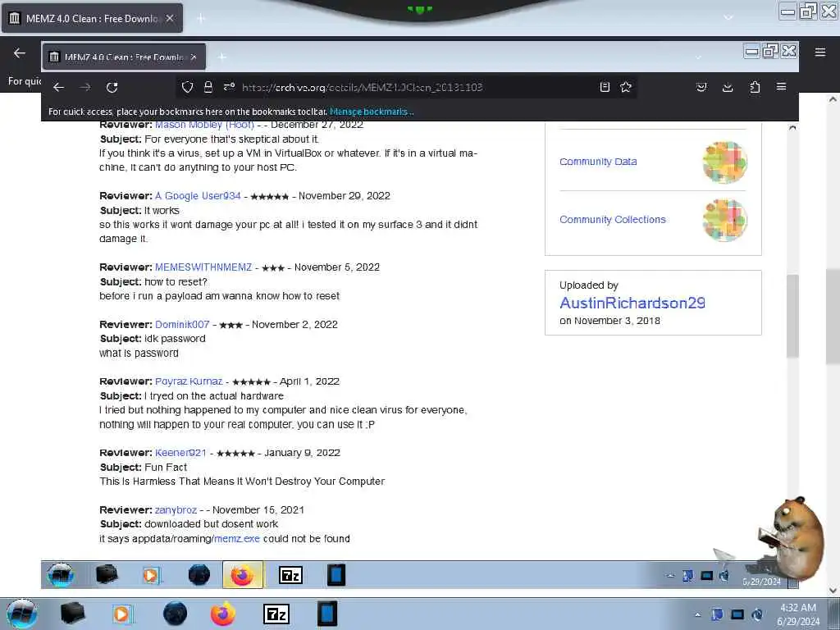Open reviewer A Google User934's profile
The height and width of the screenshot is (630, 840).
(x=198, y=196)
